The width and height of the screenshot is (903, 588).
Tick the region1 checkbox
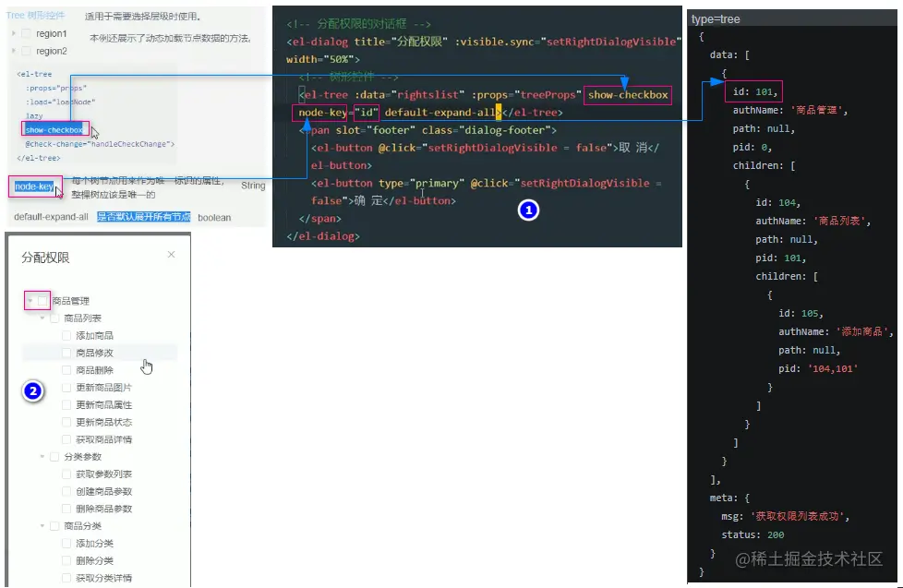[x=26, y=33]
